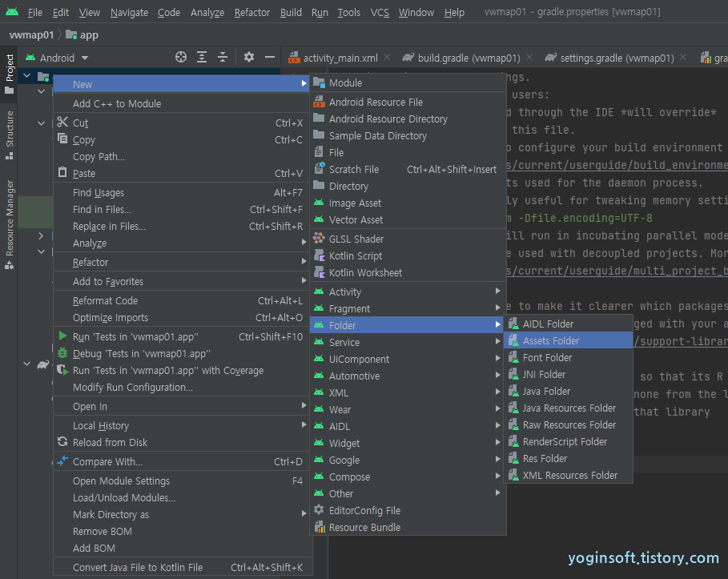Select Reload from Disk
The height and width of the screenshot is (579, 728).
pos(181,443)
